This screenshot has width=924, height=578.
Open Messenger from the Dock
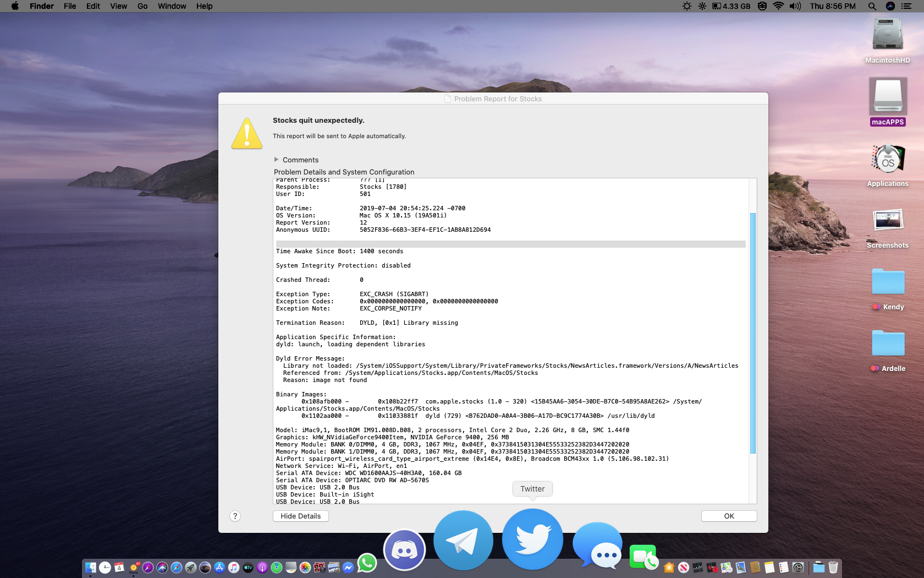348,567
